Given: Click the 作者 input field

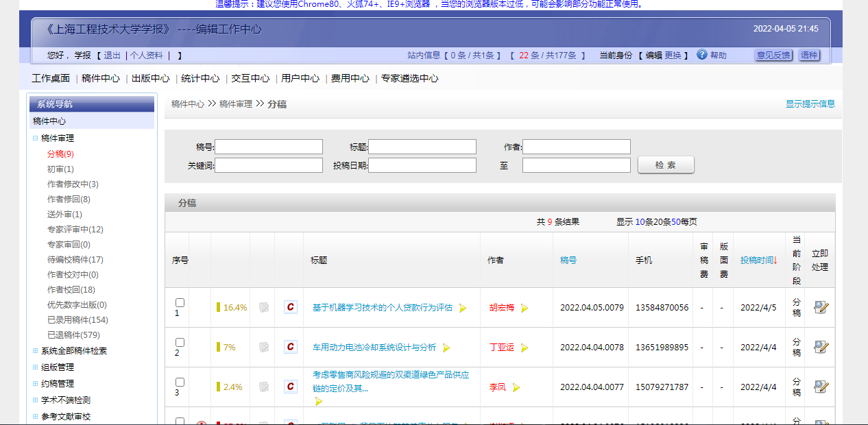Looking at the screenshot, I should pos(577,147).
